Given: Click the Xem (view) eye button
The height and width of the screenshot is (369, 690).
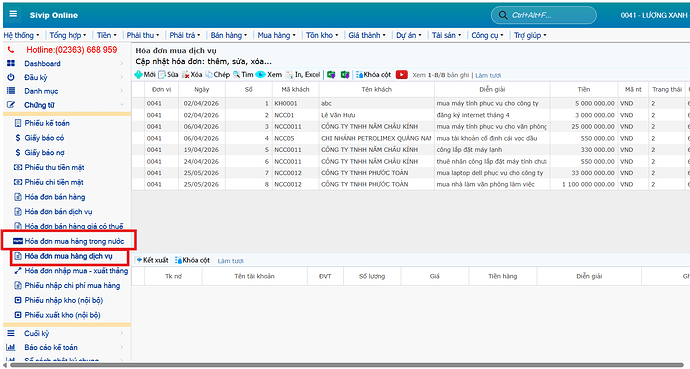Looking at the screenshot, I should point(268,75).
